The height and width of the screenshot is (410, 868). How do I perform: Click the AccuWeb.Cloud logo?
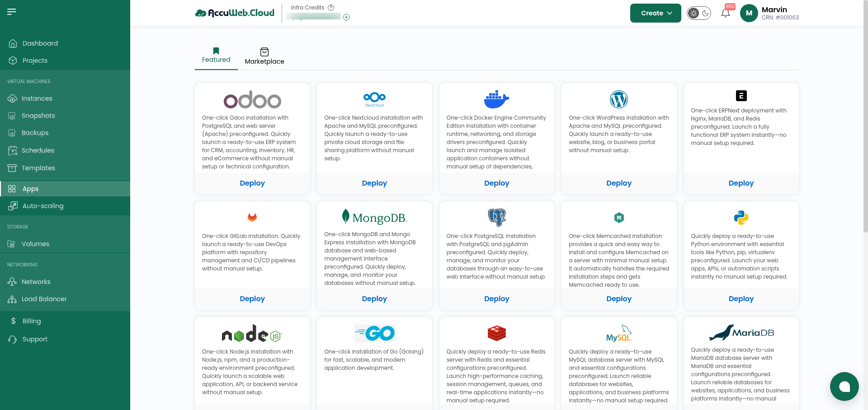[235, 13]
